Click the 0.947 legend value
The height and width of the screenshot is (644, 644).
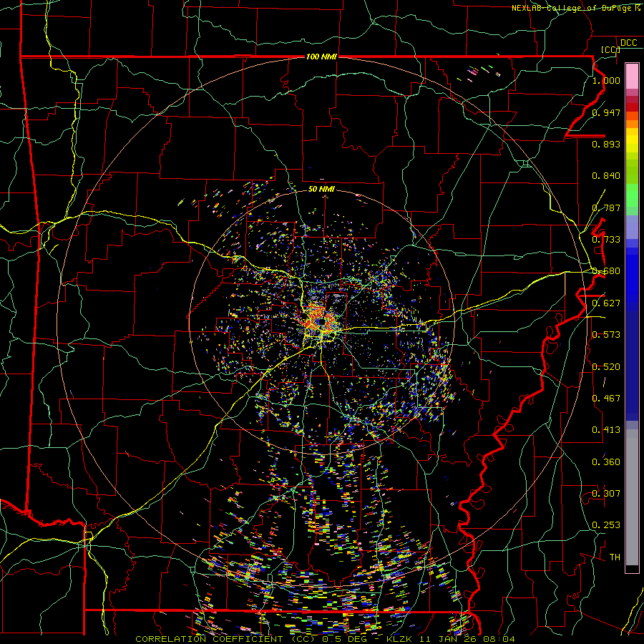(x=606, y=112)
